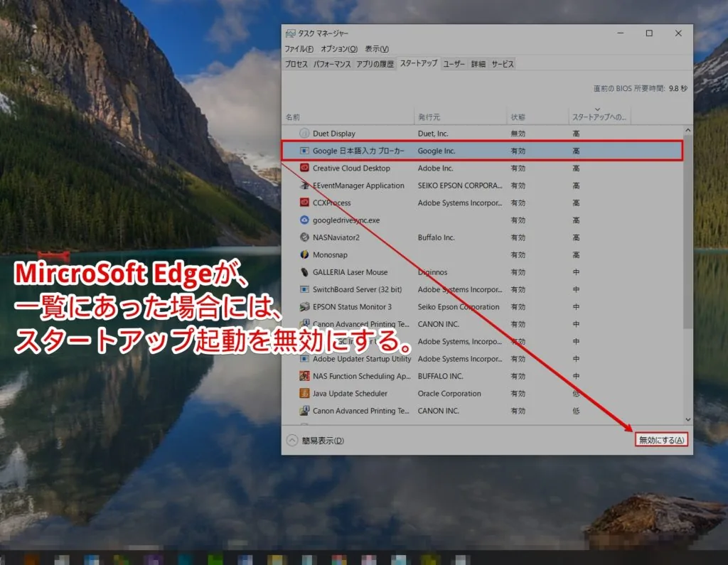The width and height of the screenshot is (728, 565).
Task: Select the NAS Function Scheduling Ap... entry
Action: (x=362, y=376)
